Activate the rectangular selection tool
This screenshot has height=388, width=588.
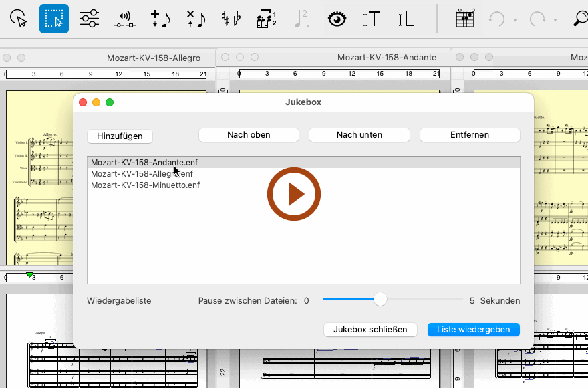(x=54, y=19)
